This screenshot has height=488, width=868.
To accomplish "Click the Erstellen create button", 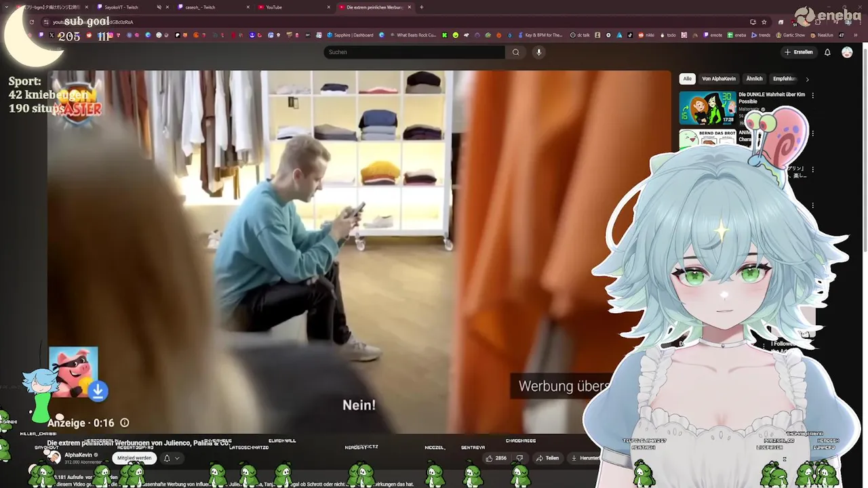I will (x=798, y=52).
